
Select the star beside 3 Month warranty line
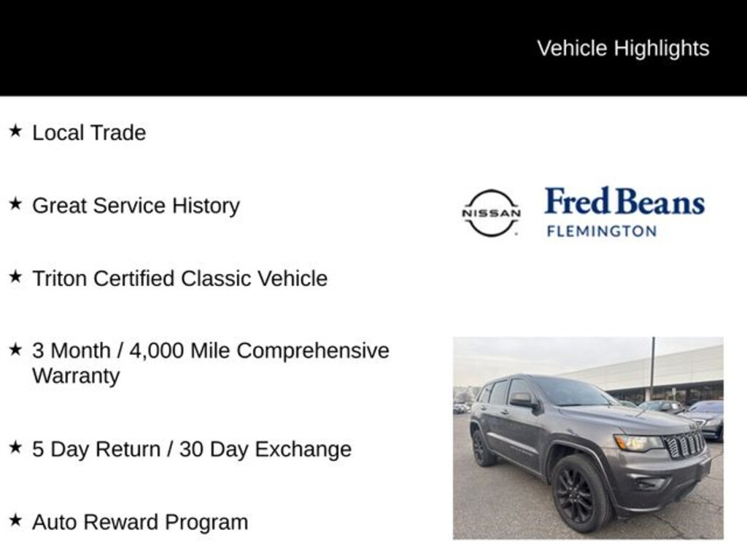click(x=15, y=350)
